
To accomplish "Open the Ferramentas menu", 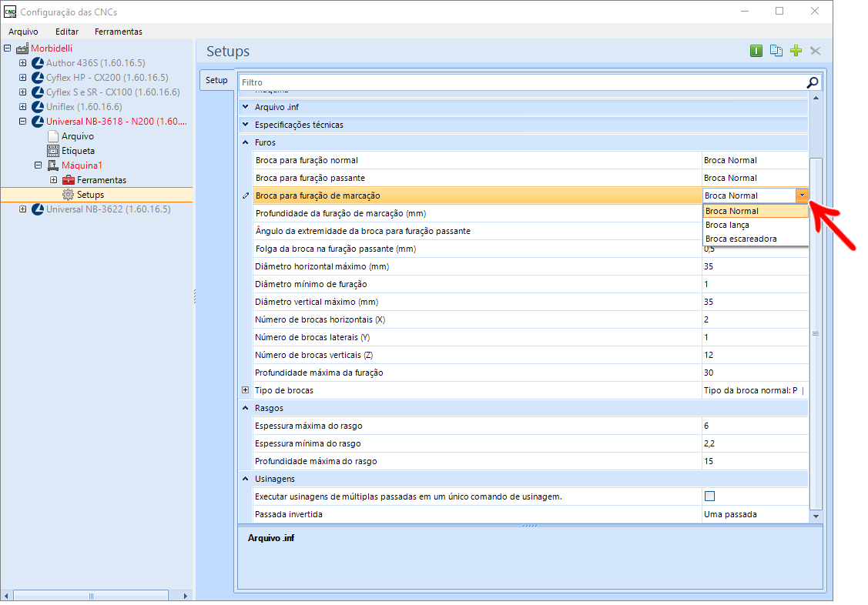I will coord(119,32).
